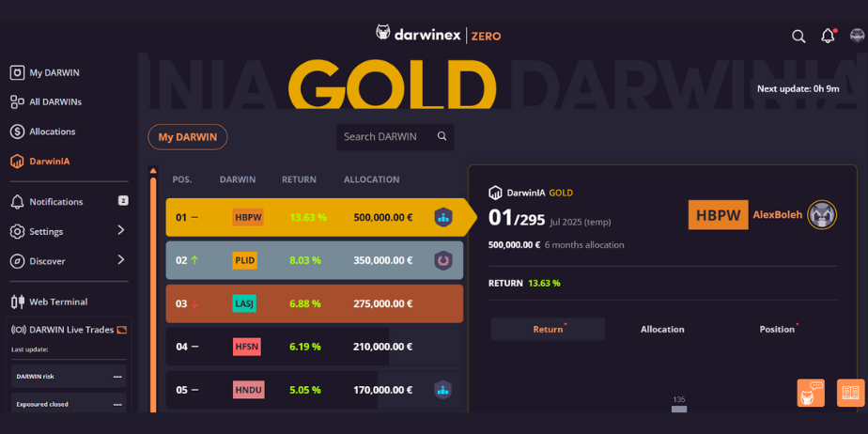Click the Web Terminal candlestick icon
The height and width of the screenshot is (434, 868).
[18, 302]
